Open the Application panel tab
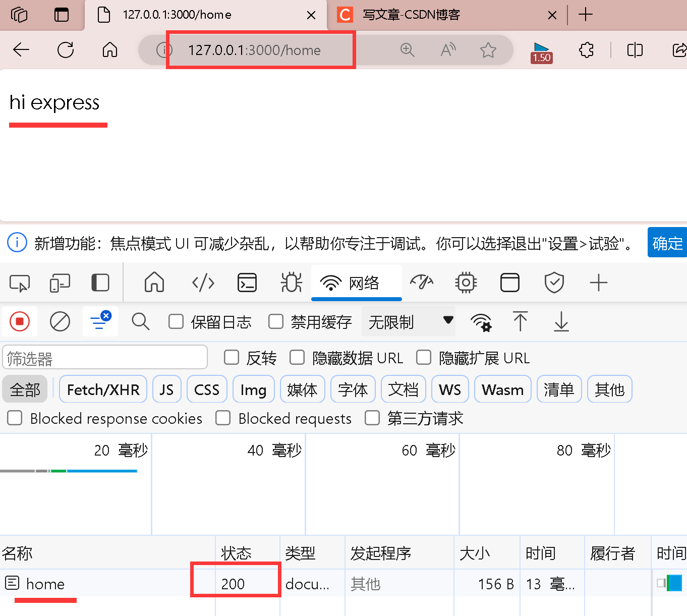This screenshot has width=687, height=616. point(510,283)
